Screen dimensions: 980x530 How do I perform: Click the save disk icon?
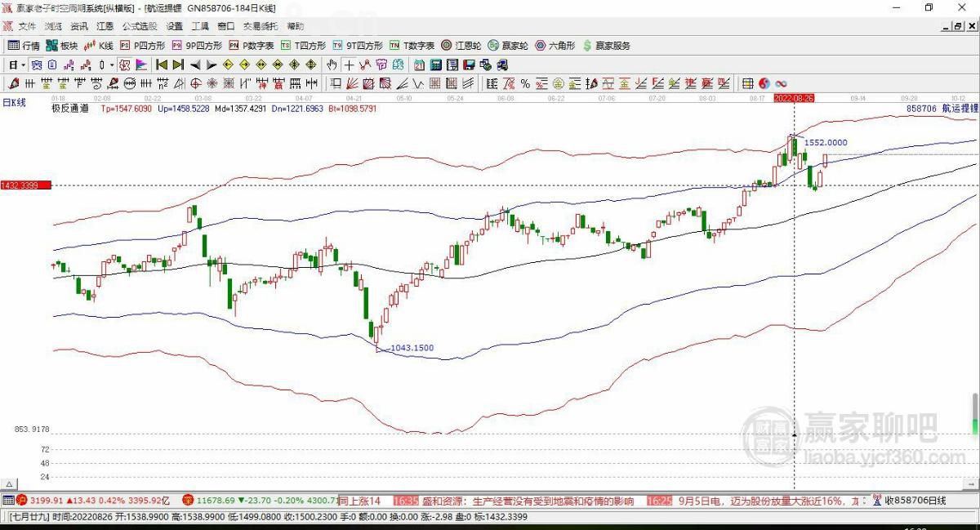click(x=468, y=65)
